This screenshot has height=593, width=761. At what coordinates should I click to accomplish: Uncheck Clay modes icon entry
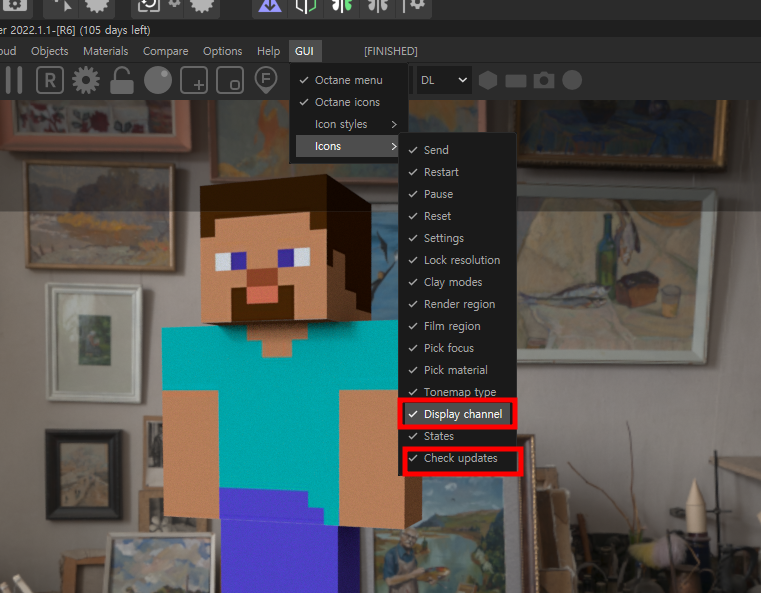point(457,282)
